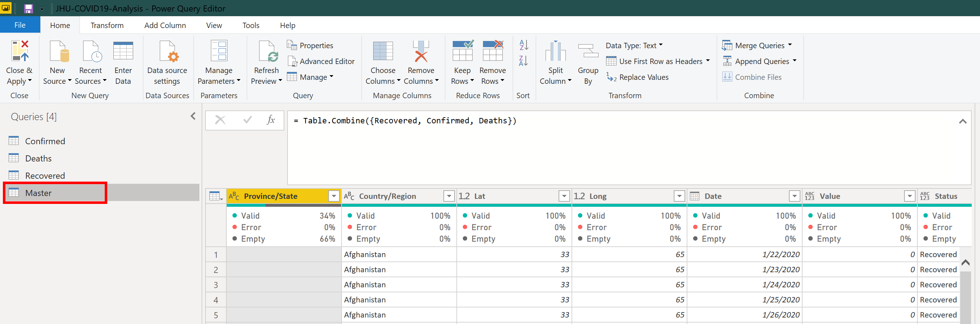The image size is (980, 324).
Task: Click the Close & Apply icon
Action: pyautogui.click(x=20, y=51)
